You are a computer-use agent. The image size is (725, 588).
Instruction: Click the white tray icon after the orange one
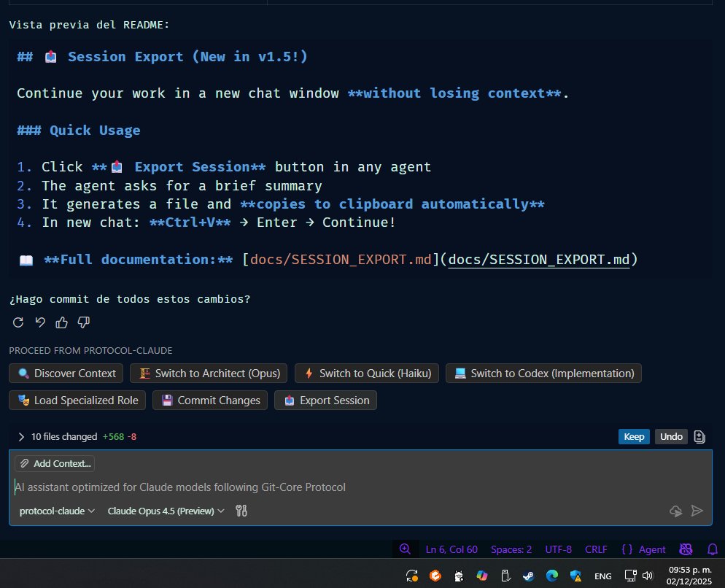459,576
